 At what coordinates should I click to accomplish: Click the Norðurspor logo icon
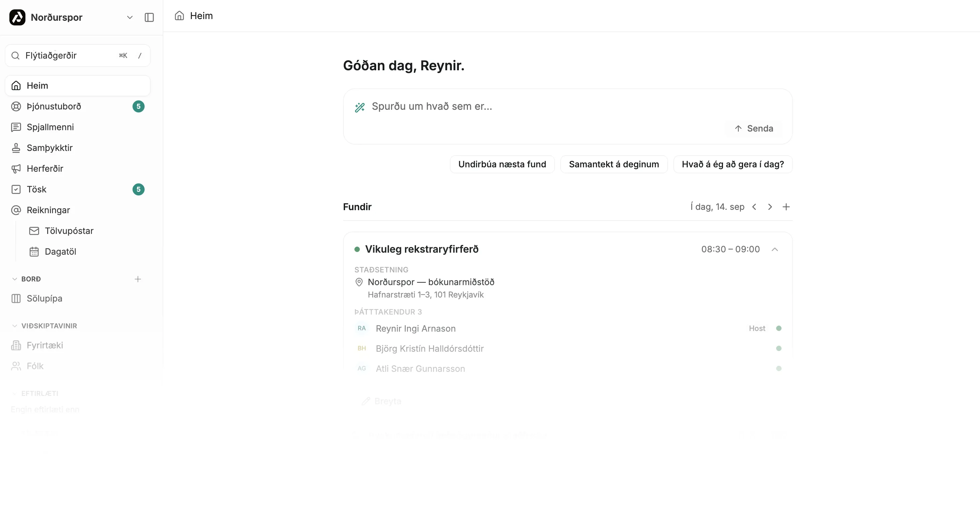pyautogui.click(x=17, y=17)
